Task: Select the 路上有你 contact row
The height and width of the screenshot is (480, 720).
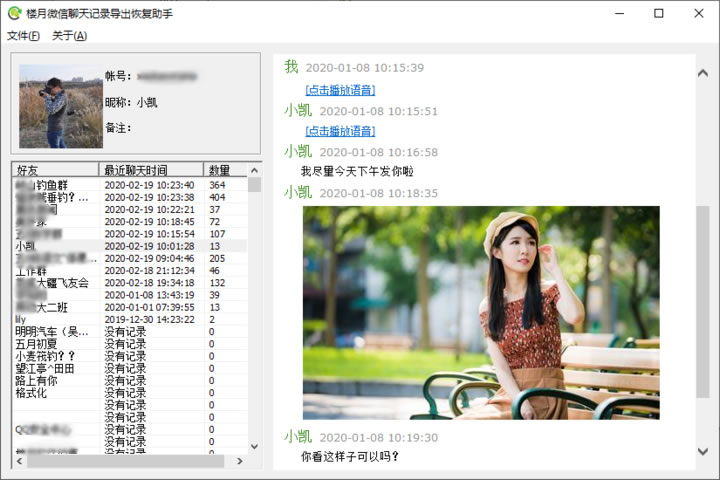Action: click(36, 381)
